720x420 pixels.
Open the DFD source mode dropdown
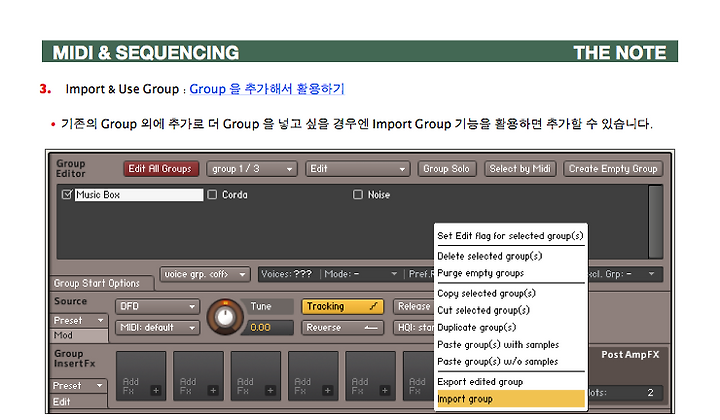(x=158, y=306)
